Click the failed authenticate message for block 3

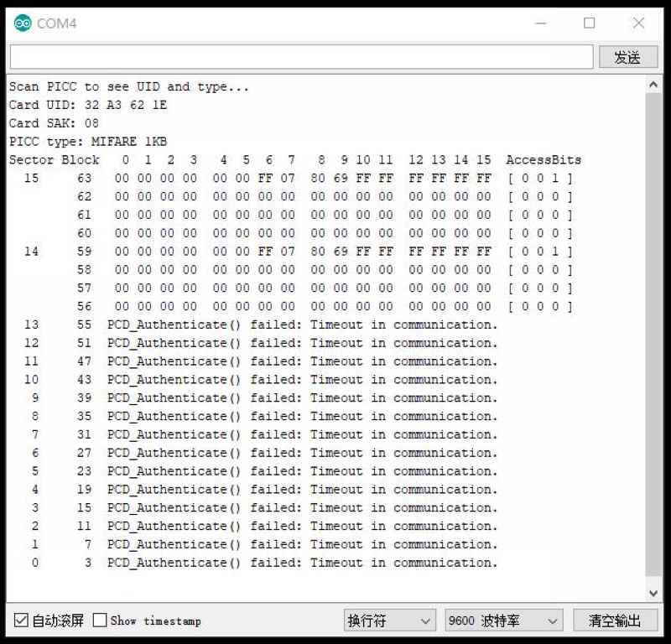tap(303, 563)
